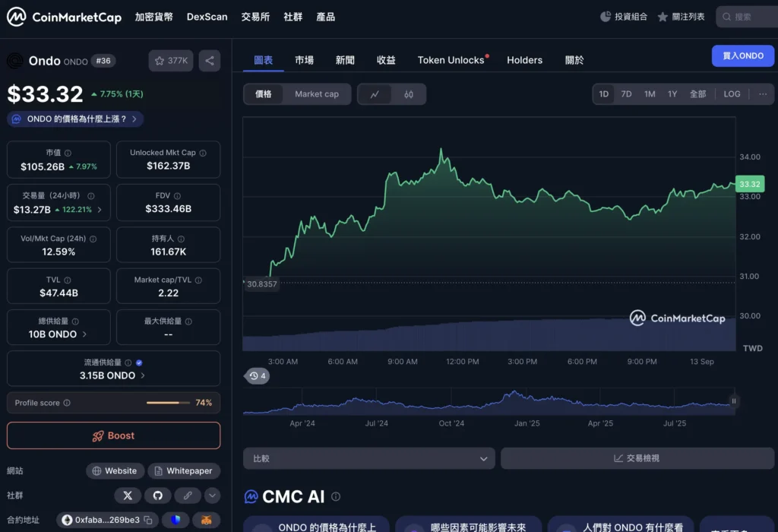Viewport: 778px width, 532px height.
Task: Click the chain link social icon
Action: pyautogui.click(x=188, y=496)
